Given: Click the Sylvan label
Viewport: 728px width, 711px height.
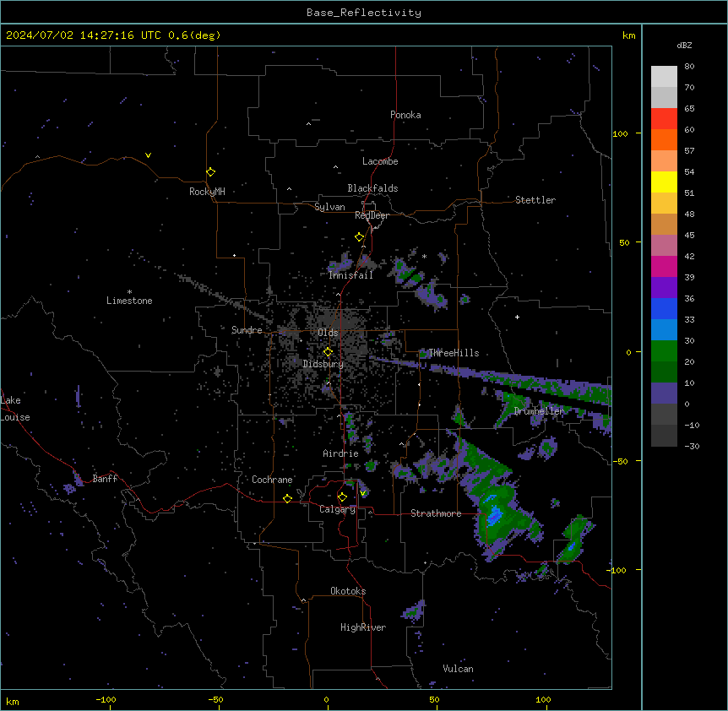Looking at the screenshot, I should pos(329,207).
